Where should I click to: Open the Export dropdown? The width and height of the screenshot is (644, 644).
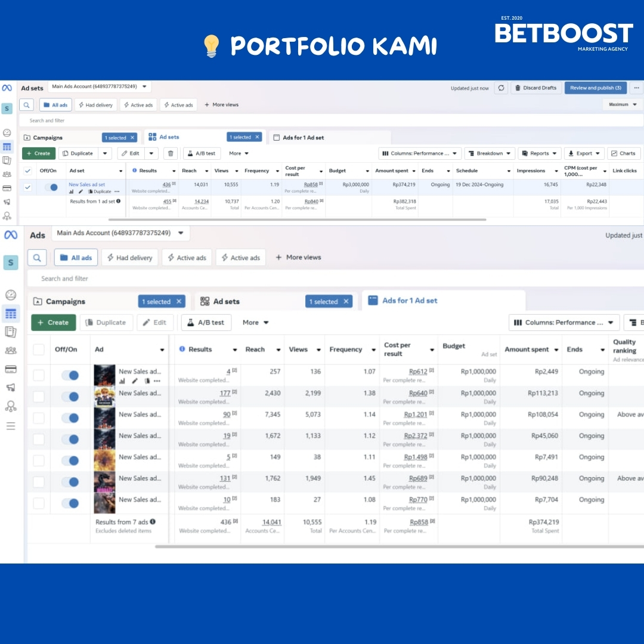coord(584,153)
